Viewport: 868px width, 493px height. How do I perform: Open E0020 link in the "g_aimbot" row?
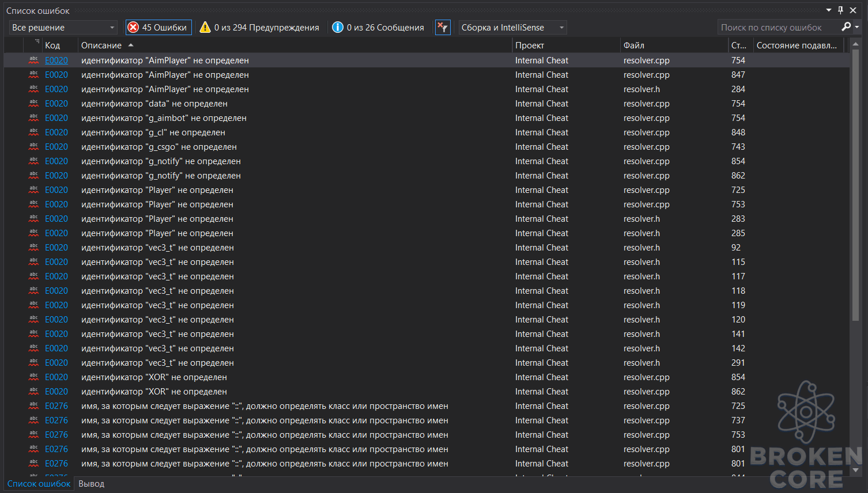(56, 118)
